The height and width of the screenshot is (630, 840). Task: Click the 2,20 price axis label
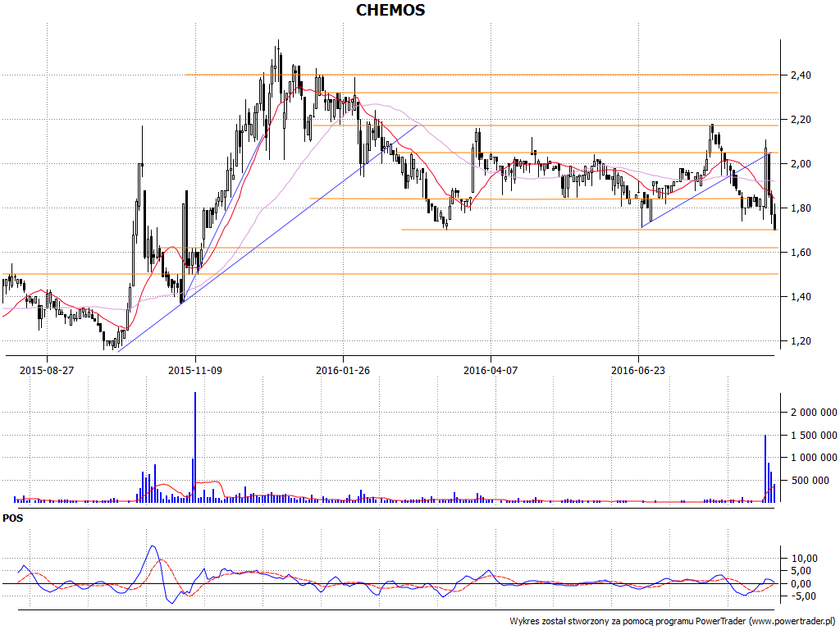pyautogui.click(x=801, y=120)
